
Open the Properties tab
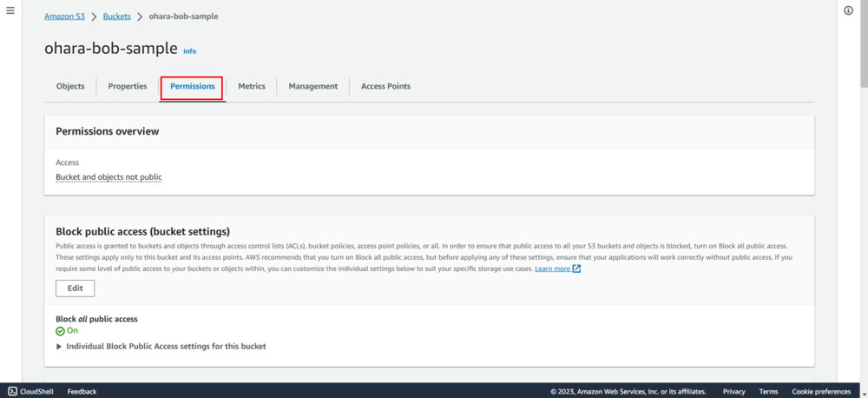128,86
